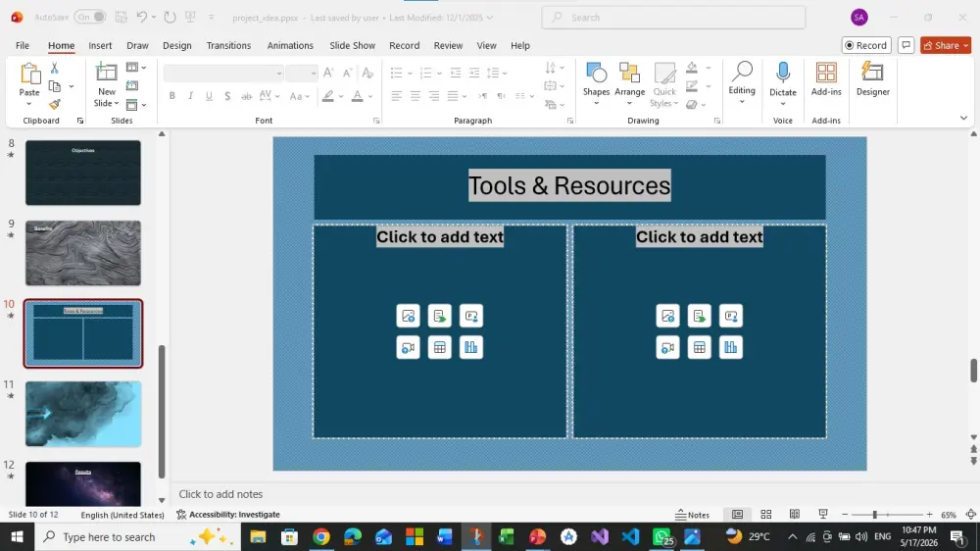The height and width of the screenshot is (551, 980).
Task: Switch to Animations tab
Action: [290, 45]
